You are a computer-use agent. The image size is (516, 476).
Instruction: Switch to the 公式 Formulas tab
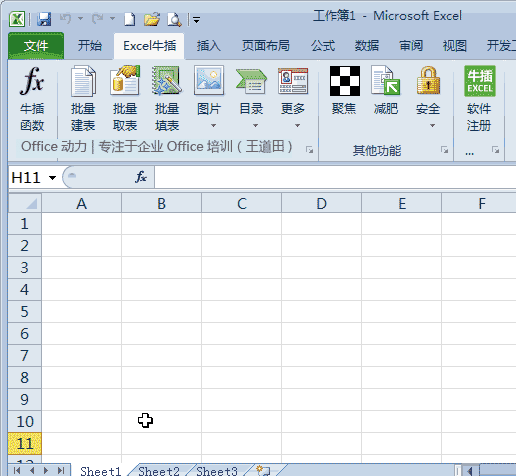(323, 46)
